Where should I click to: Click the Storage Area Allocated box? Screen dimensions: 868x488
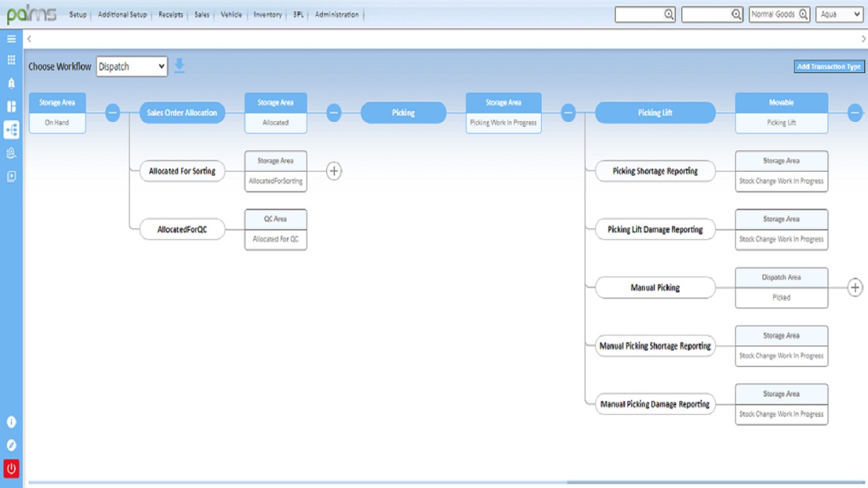[x=276, y=113]
